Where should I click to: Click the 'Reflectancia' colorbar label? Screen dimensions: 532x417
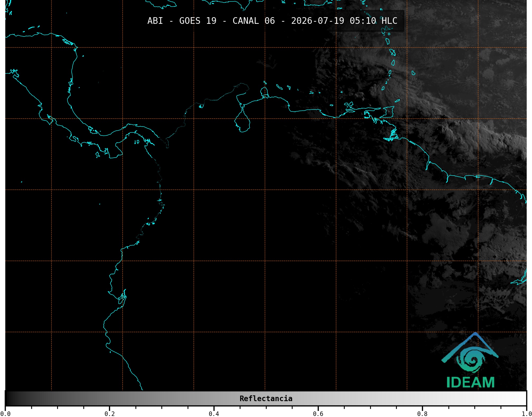[x=266, y=398]
